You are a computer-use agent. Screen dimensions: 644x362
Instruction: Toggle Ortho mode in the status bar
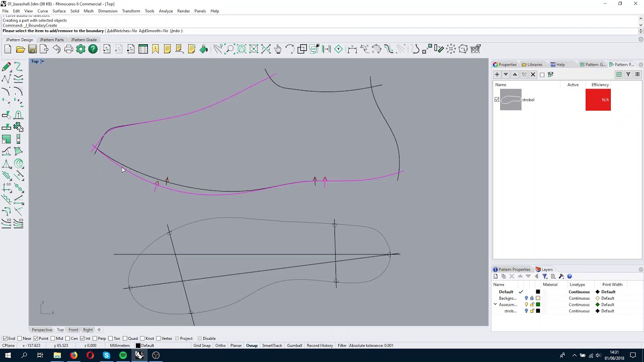point(220,345)
